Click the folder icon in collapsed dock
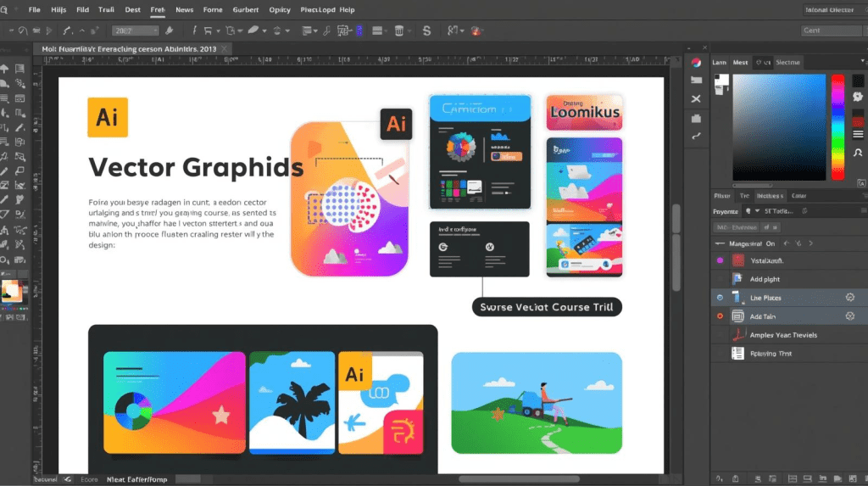The image size is (868, 486). point(697,81)
